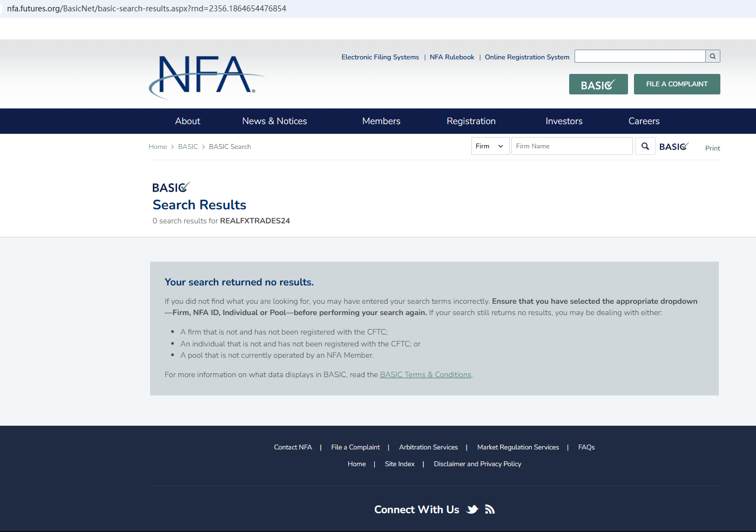Open the Investors menu
Viewport: 756px width, 532px height.
click(564, 121)
